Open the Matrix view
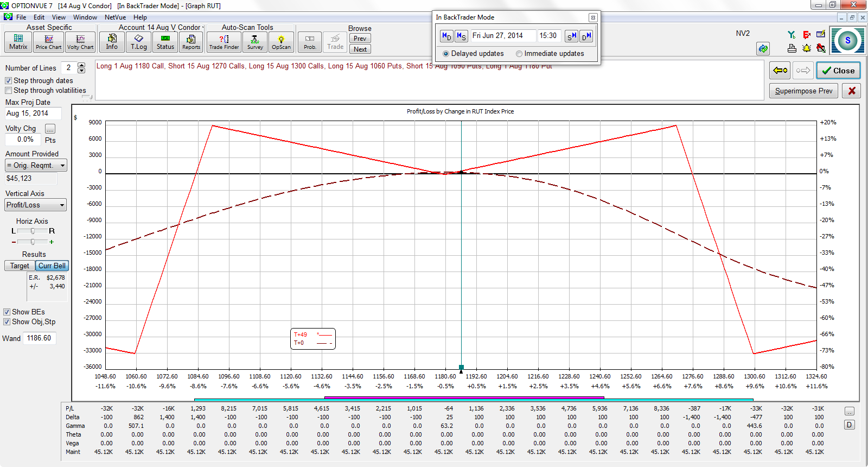The height and width of the screenshot is (467, 868). click(18, 42)
